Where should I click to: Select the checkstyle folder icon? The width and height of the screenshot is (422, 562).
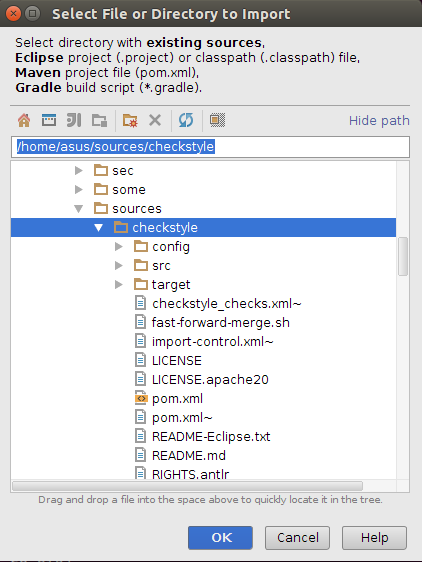click(121, 227)
